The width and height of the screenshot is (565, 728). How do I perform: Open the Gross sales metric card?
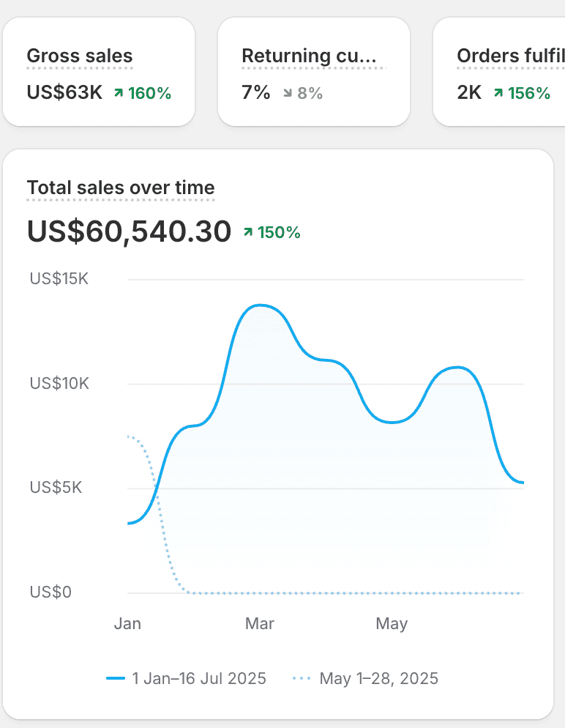point(99,72)
